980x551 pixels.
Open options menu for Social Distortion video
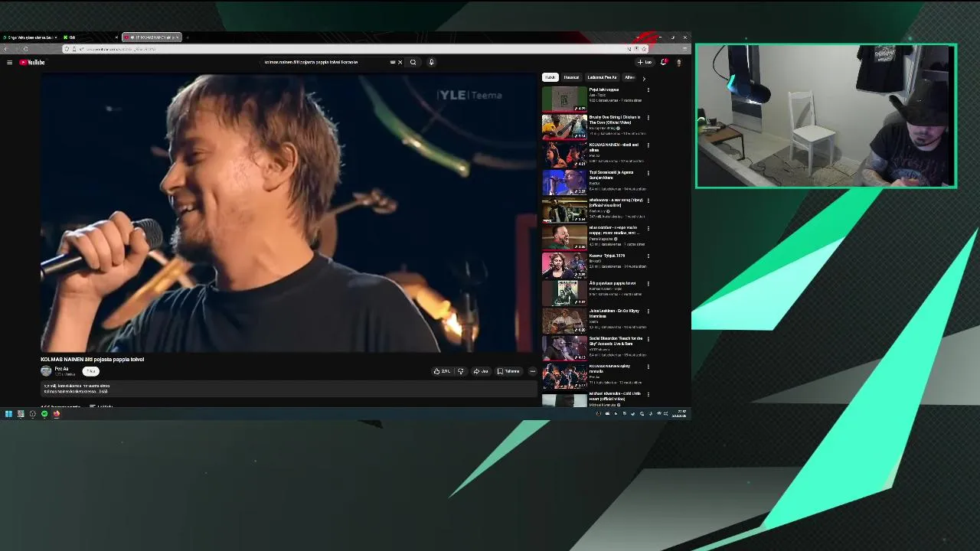pos(648,339)
